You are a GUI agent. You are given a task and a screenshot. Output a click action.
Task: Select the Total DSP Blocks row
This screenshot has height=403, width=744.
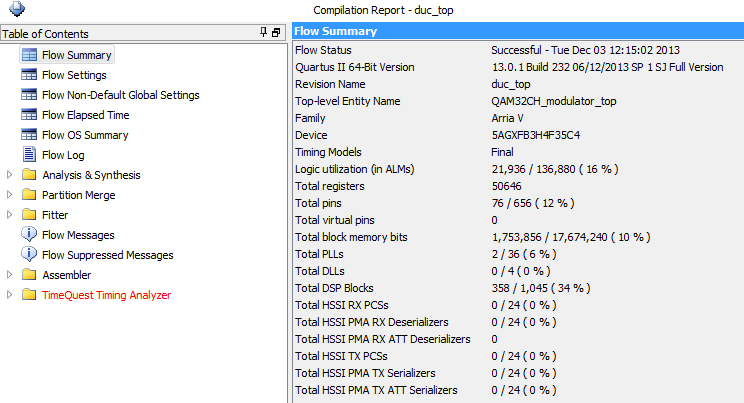coord(518,288)
